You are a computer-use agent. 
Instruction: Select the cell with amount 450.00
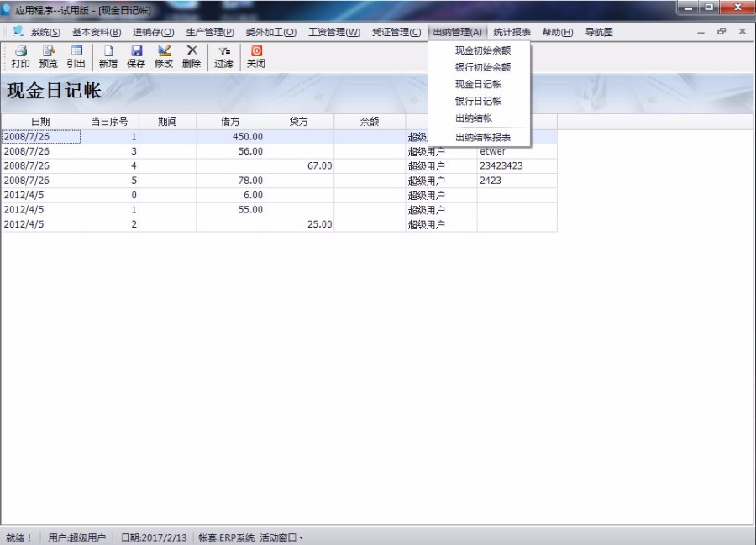point(231,136)
